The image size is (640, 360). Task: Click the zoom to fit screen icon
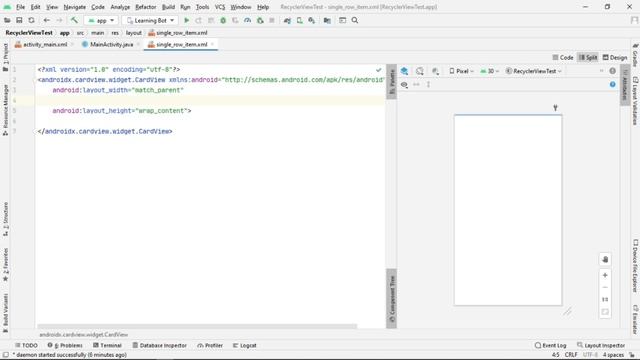pos(605,312)
